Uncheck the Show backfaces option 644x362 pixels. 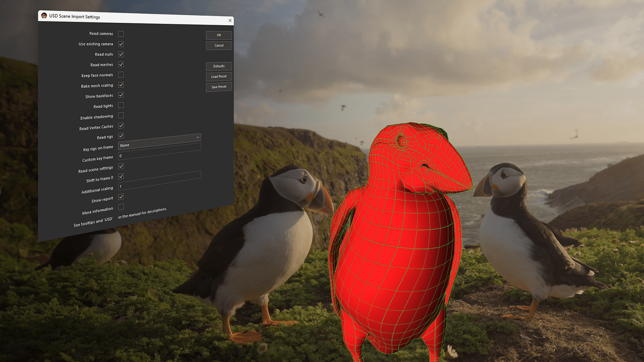click(121, 95)
